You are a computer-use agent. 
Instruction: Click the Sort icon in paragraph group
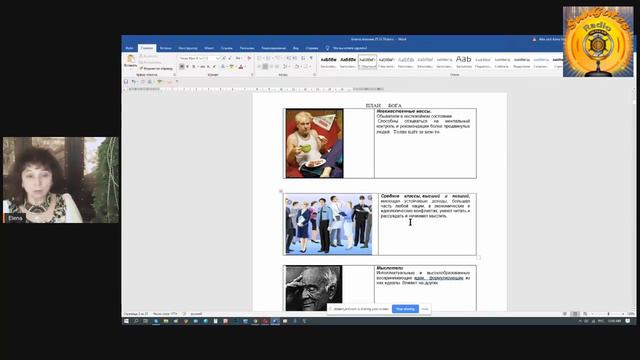click(x=302, y=58)
